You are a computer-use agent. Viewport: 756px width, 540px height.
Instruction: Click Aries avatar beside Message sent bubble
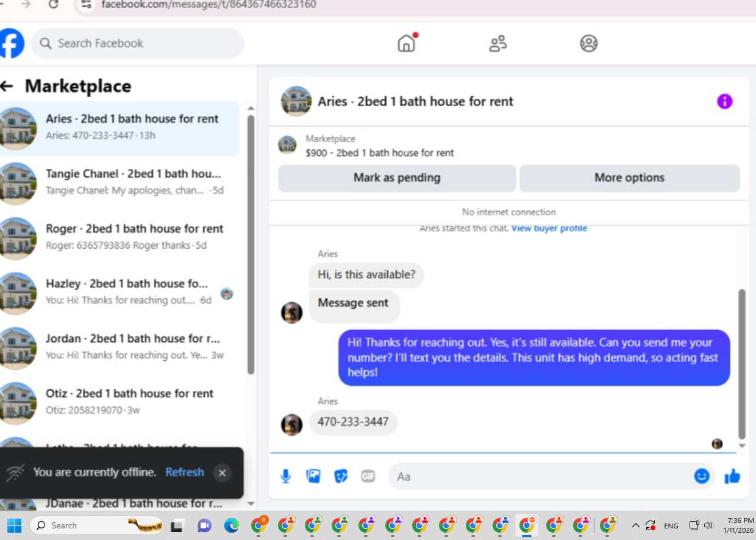pos(291,313)
